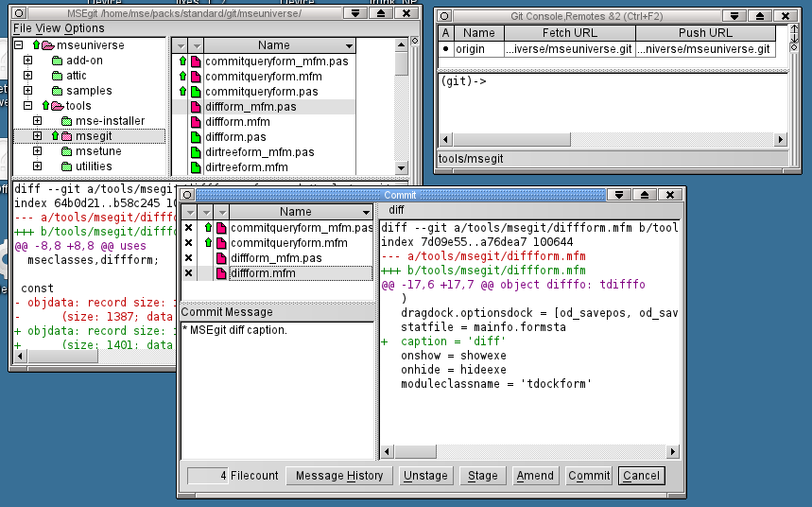Click the Message History button
This screenshot has height=507, width=812.
point(339,476)
